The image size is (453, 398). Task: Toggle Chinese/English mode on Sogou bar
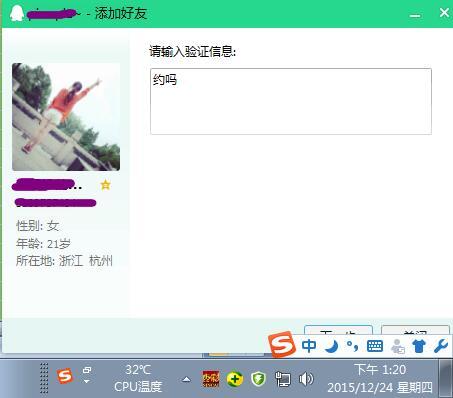click(x=309, y=346)
